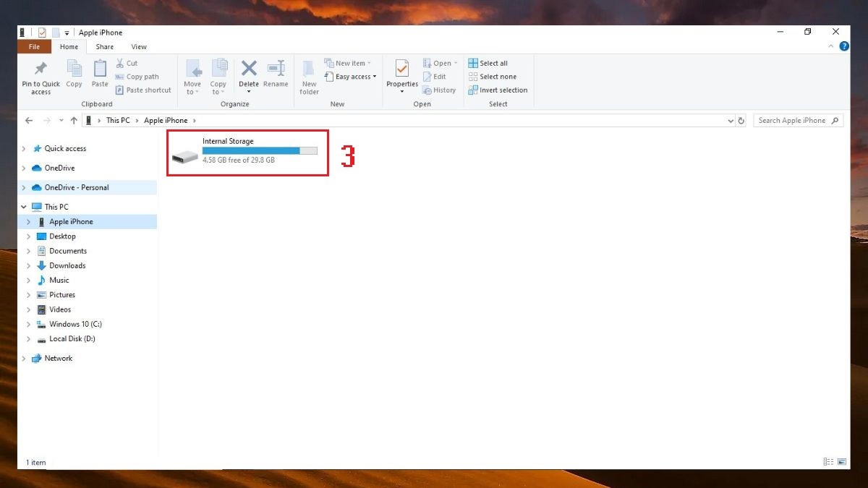Collapse the This PC tree node

coord(24,207)
